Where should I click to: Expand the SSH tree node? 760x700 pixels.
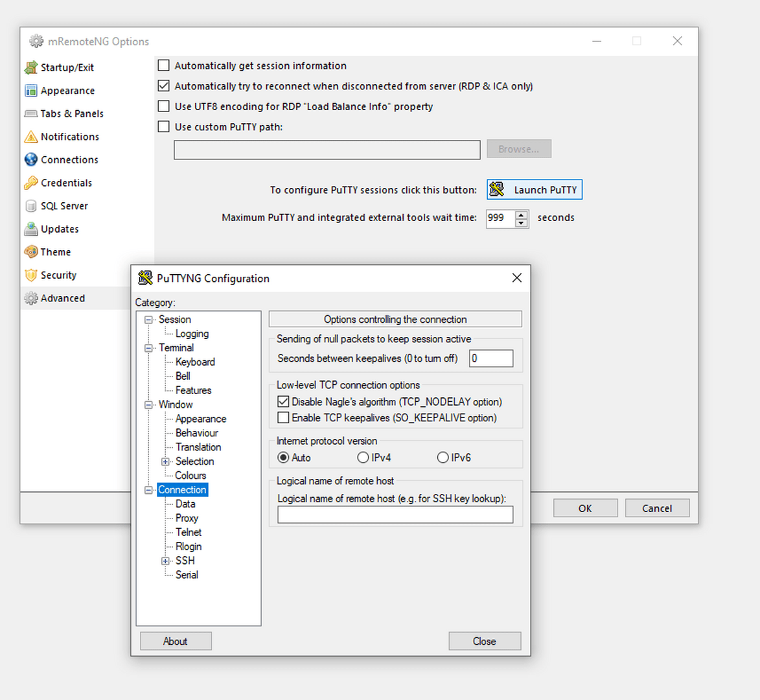(x=165, y=561)
